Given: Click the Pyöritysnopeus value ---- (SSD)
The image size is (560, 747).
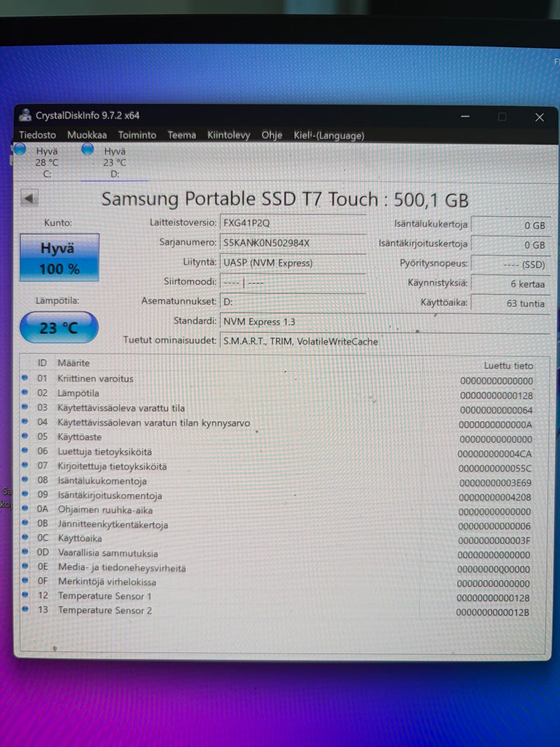Looking at the screenshot, I should pos(510,264).
